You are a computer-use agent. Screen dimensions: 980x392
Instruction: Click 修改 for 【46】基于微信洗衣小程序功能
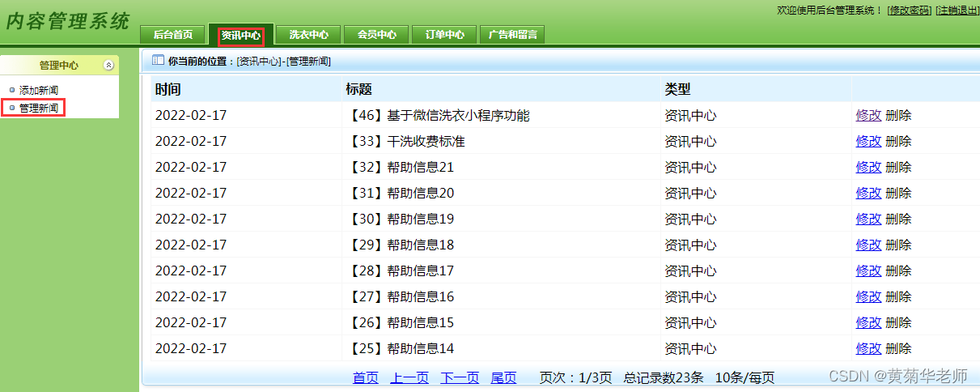click(868, 115)
